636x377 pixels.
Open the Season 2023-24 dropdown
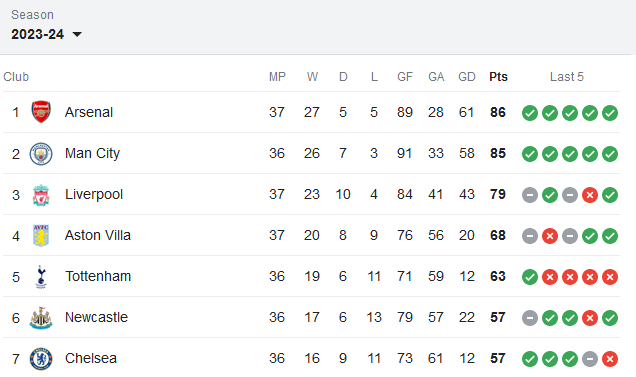pyautogui.click(x=46, y=34)
